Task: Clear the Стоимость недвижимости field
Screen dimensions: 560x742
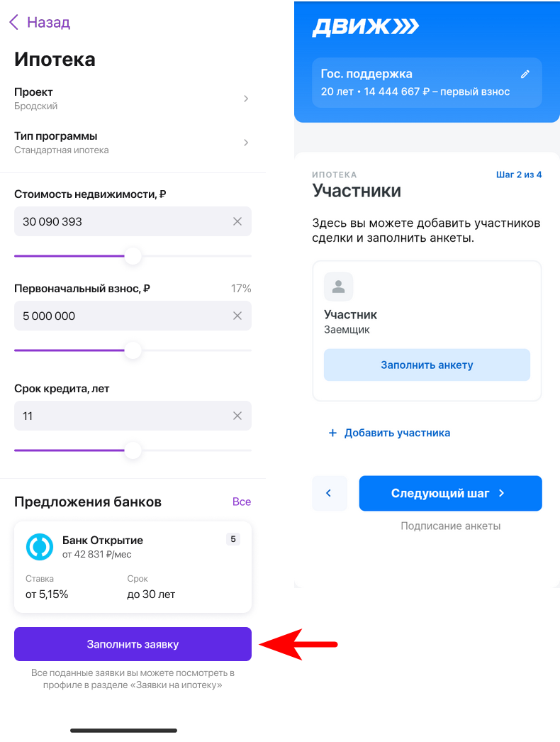Action: pyautogui.click(x=237, y=222)
